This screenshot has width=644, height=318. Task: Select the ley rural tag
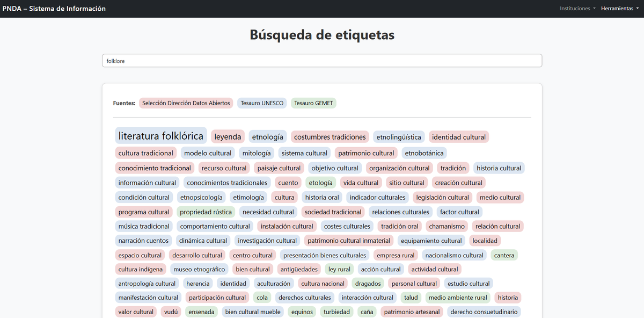pos(339,269)
